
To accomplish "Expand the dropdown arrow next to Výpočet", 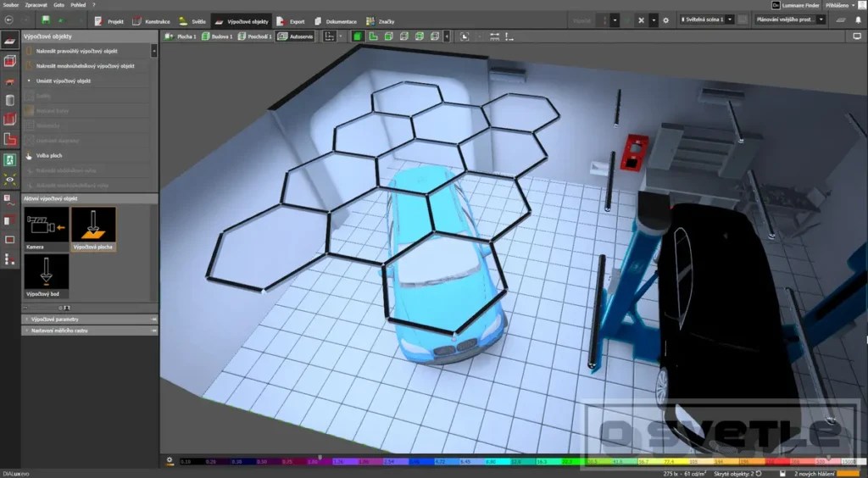I will (x=615, y=20).
